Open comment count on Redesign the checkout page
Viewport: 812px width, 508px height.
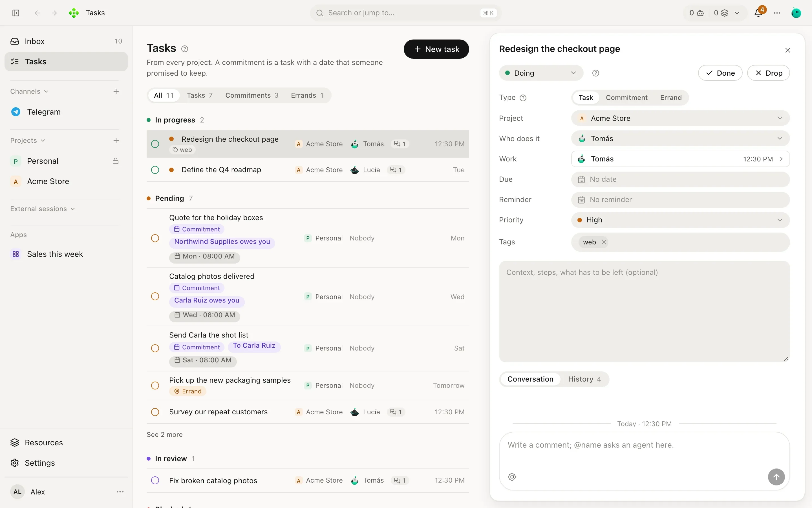pyautogui.click(x=400, y=144)
